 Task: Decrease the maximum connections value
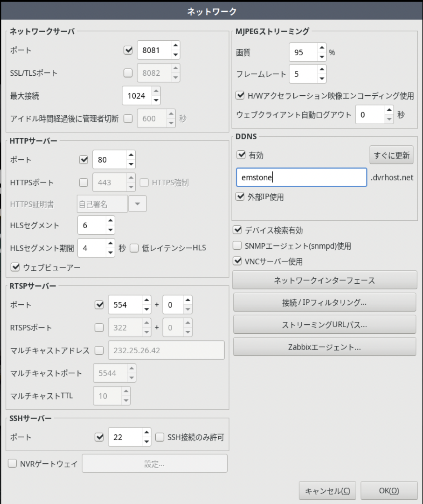coord(156,100)
